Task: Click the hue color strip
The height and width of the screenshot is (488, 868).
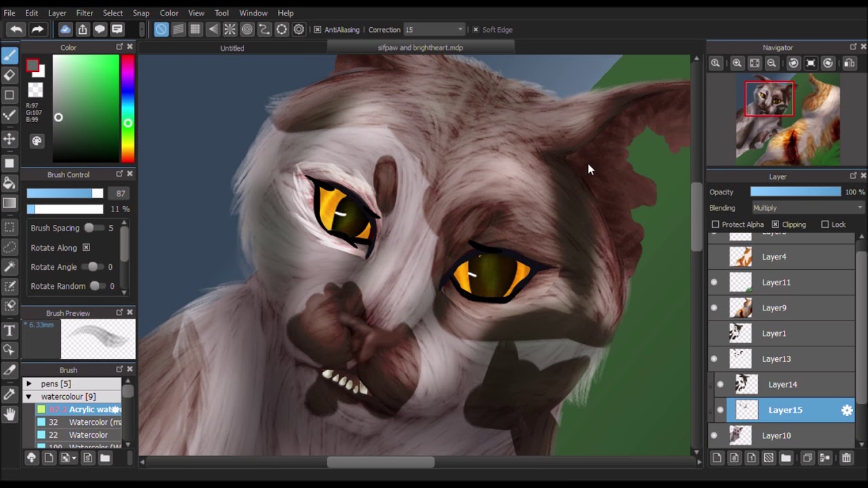Action: click(127, 109)
